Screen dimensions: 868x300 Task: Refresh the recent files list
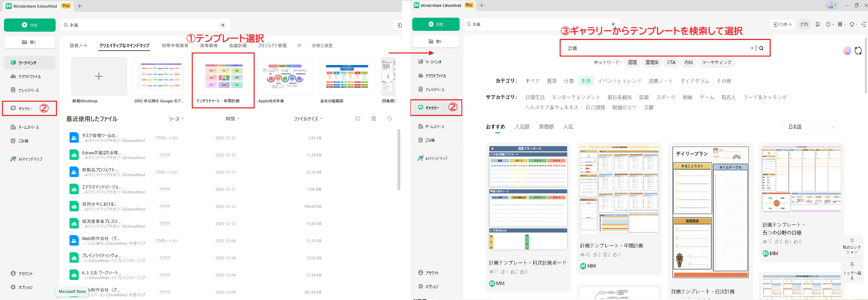tap(390, 118)
